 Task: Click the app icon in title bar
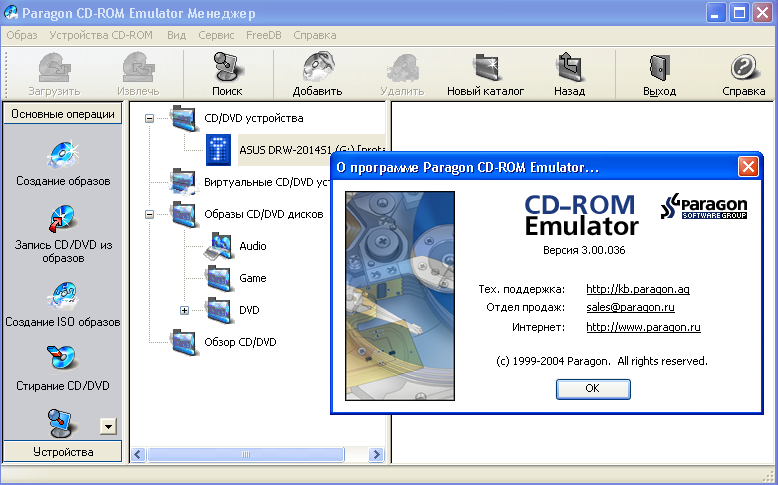pyautogui.click(x=11, y=13)
